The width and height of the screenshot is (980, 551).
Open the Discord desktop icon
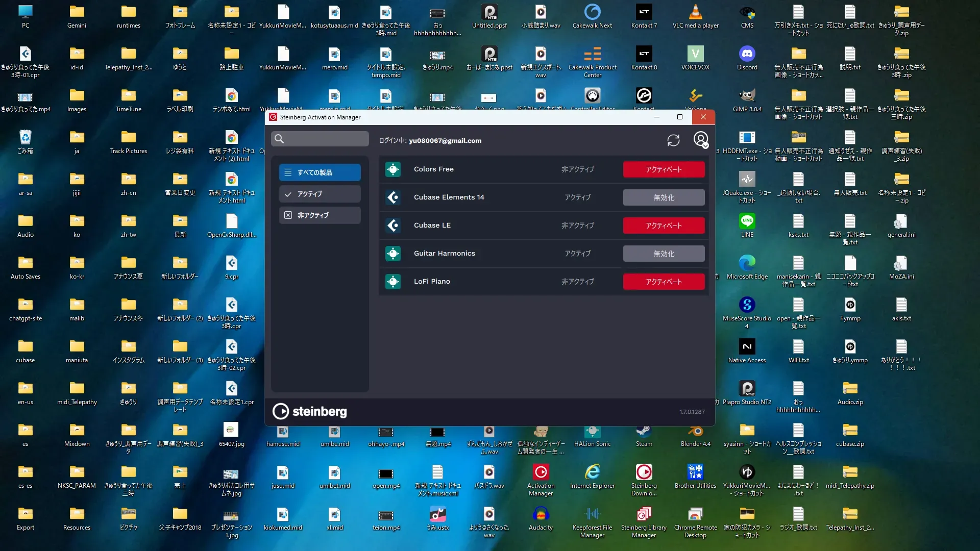pyautogui.click(x=747, y=54)
